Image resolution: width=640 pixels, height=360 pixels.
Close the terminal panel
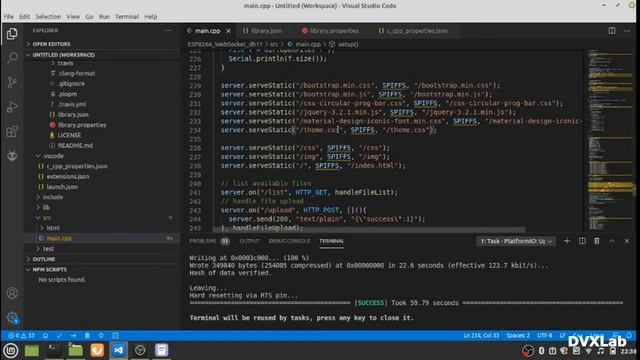click(x=627, y=241)
